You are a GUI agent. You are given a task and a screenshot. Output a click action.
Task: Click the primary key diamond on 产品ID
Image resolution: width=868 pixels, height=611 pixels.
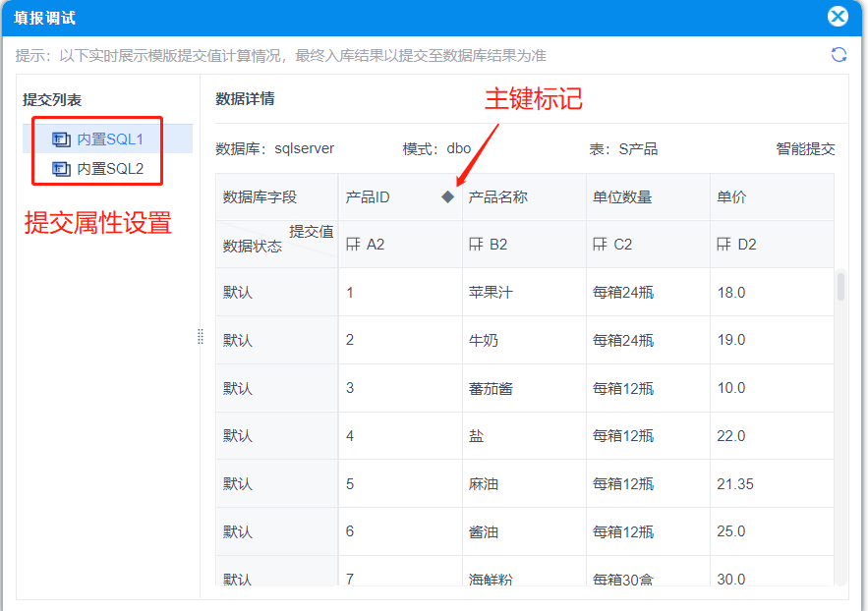click(448, 196)
